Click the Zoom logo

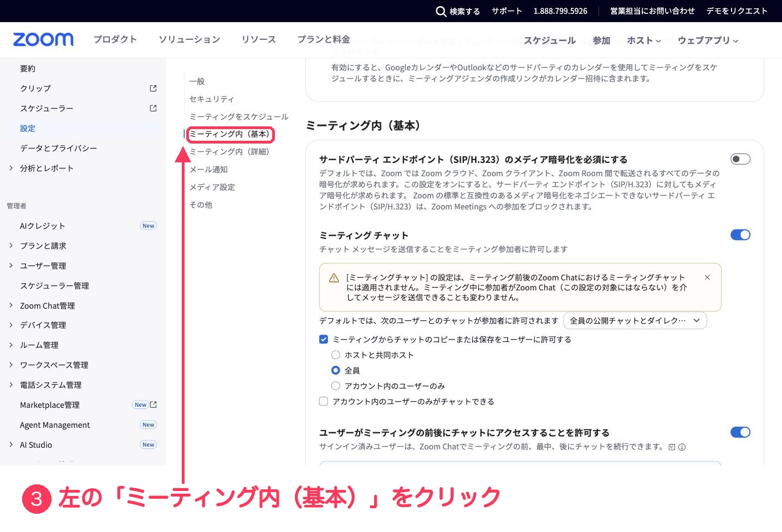coord(43,39)
